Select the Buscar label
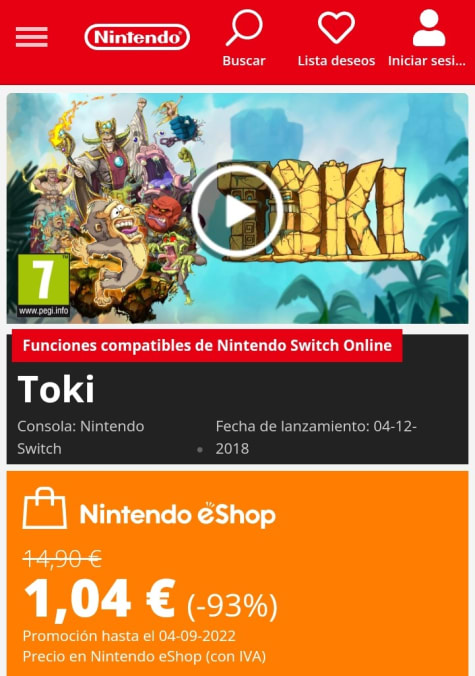The image size is (475, 676). click(x=244, y=61)
